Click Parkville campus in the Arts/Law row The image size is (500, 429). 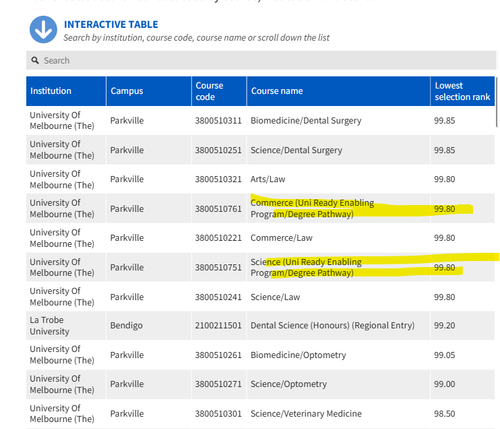click(x=127, y=179)
